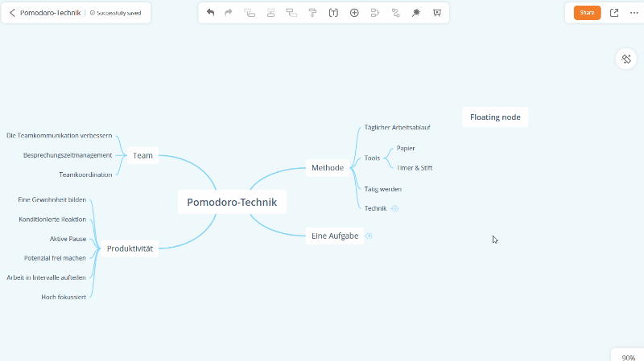Open the export icon beside Share
Viewport: 644px width, 361px height.
(x=614, y=13)
